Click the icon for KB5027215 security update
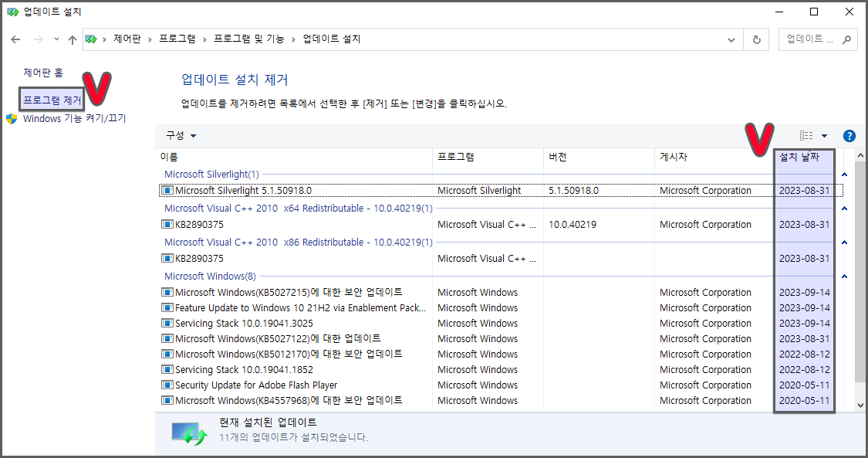This screenshot has height=458, width=868. [167, 293]
